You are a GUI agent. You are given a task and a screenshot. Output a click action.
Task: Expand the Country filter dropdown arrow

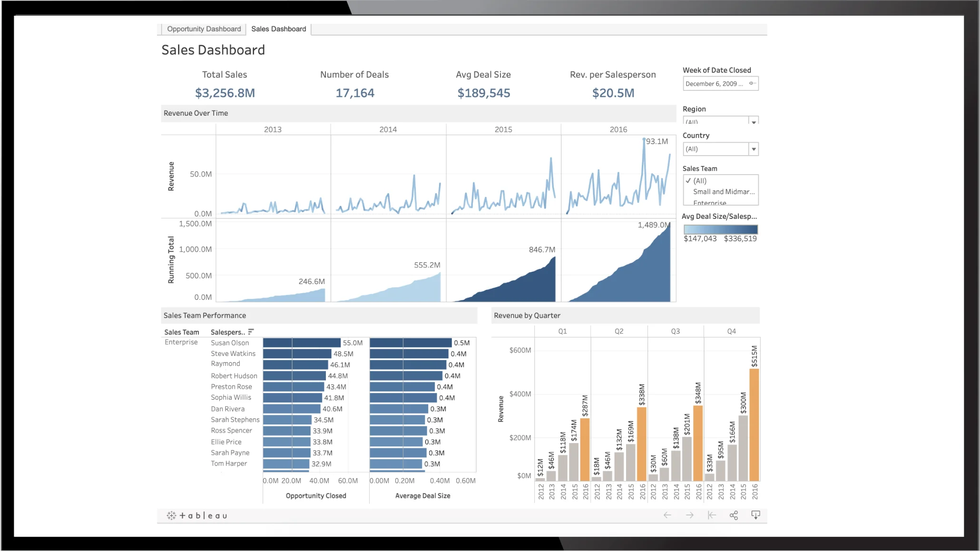[x=754, y=149]
